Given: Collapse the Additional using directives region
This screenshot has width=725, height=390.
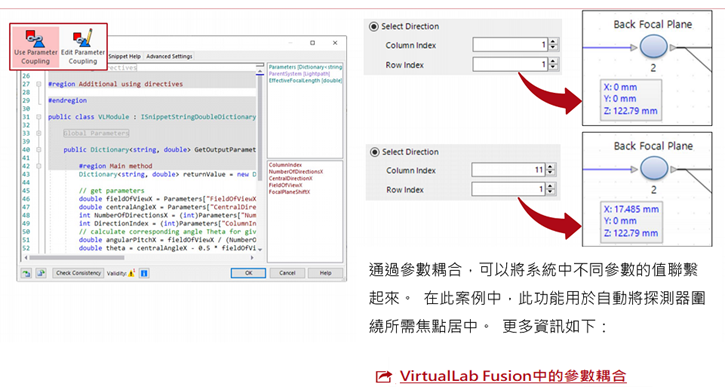Looking at the screenshot, I should click(39, 84).
